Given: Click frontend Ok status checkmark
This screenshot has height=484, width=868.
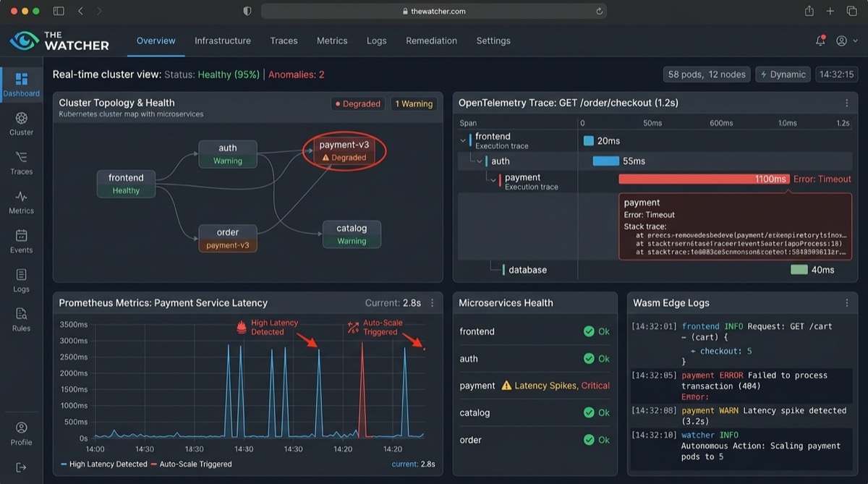Looking at the screenshot, I should click(x=589, y=331).
